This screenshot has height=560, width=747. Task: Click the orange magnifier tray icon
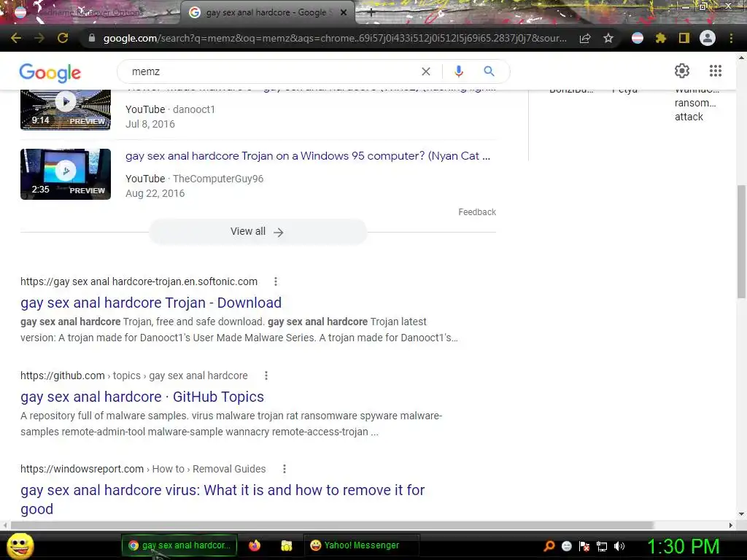coord(549,546)
